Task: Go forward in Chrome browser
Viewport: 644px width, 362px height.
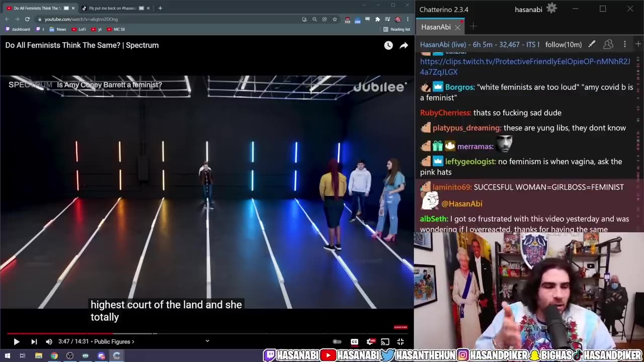Action: (17, 19)
